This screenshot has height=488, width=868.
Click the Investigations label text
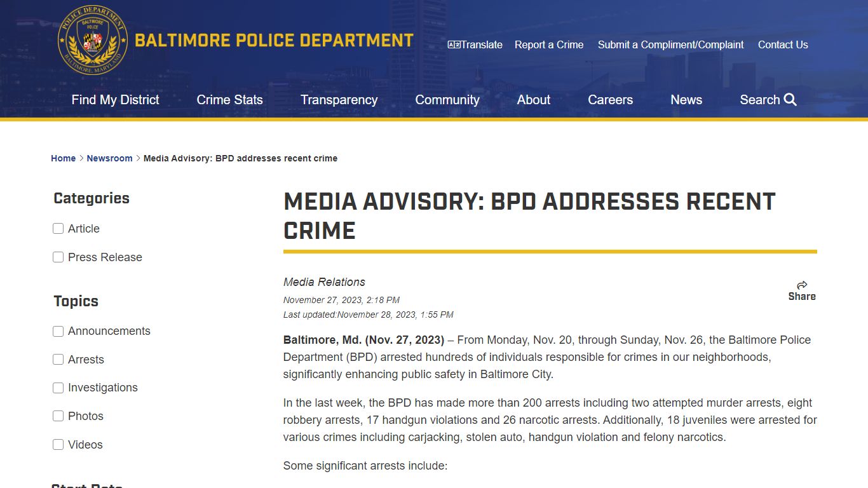pyautogui.click(x=103, y=388)
